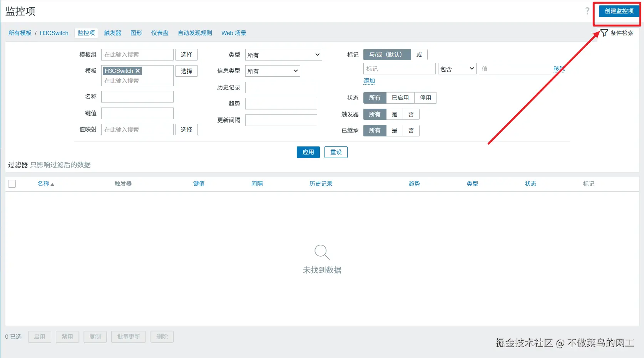Click the disabled 复制 button

tap(95, 337)
